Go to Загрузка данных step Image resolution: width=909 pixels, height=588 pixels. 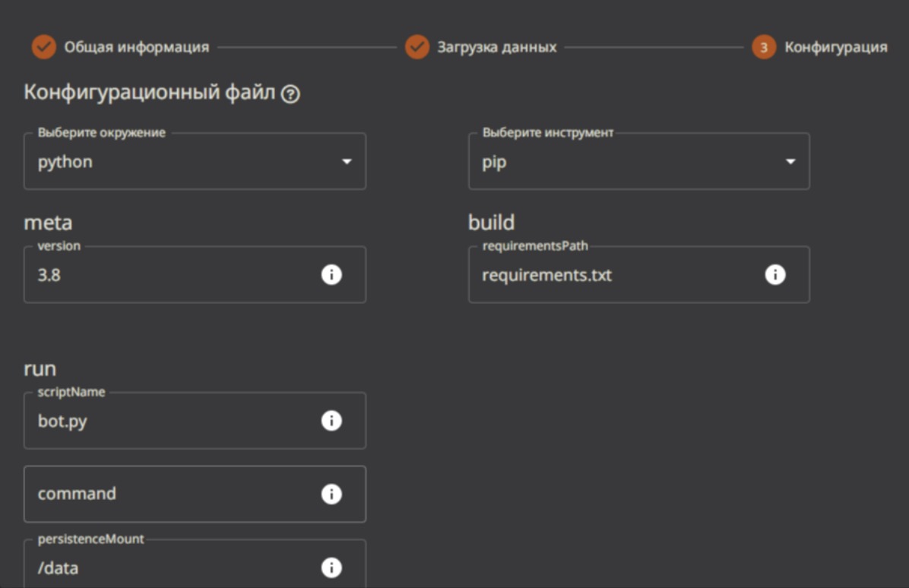point(496,47)
